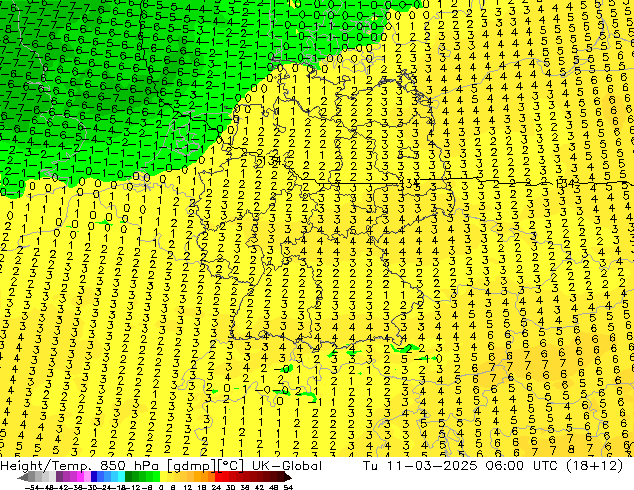Click the bright magenta legend swatch near -36
634x490 pixels.
[x=80, y=477]
